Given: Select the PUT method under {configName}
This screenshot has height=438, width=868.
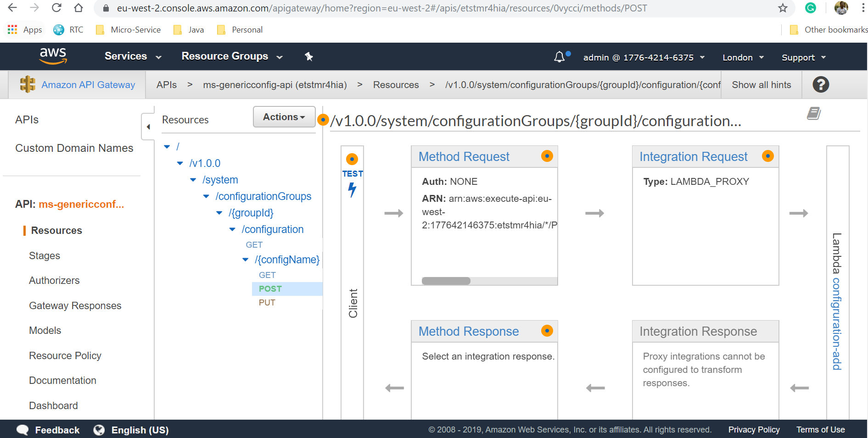Looking at the screenshot, I should coord(267,303).
